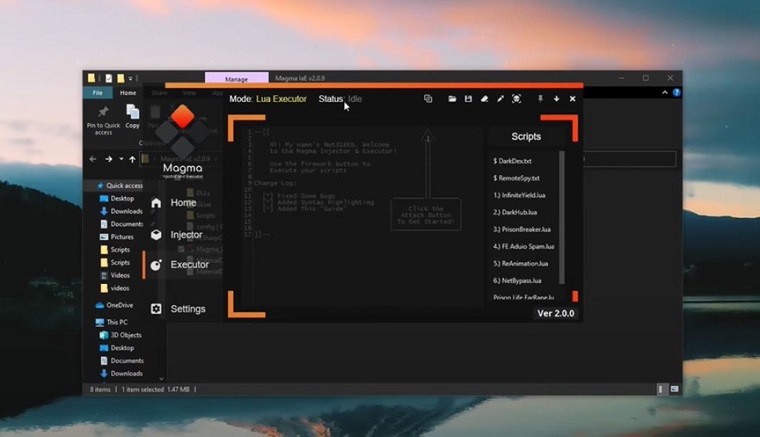Click the firework execute icon

[x=500, y=99]
